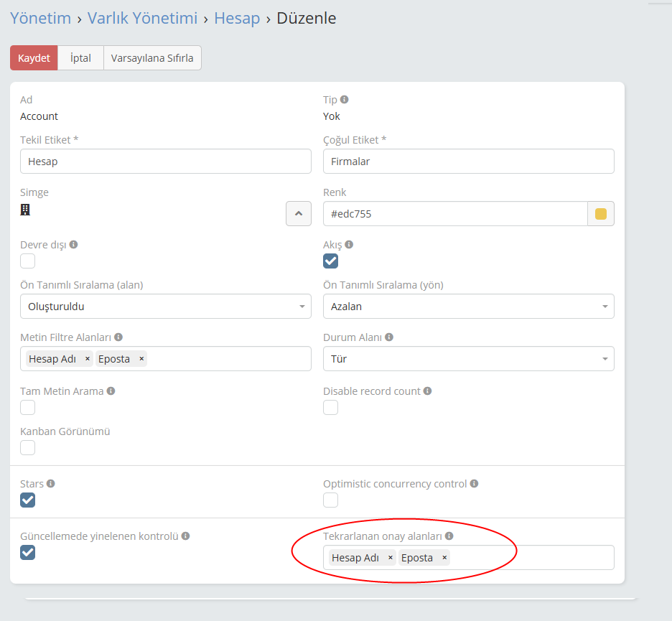Open the Azalan sort direction dropdown

468,307
